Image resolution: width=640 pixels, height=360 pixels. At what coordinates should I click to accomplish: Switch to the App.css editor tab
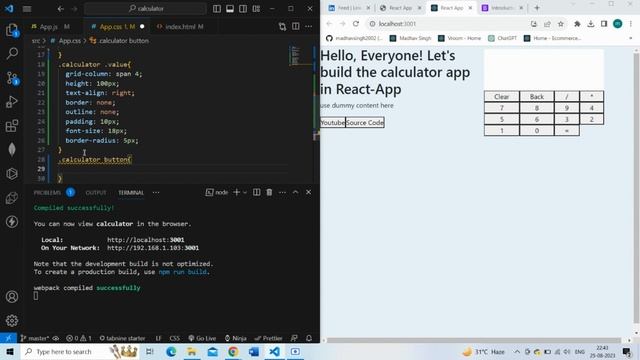117,27
